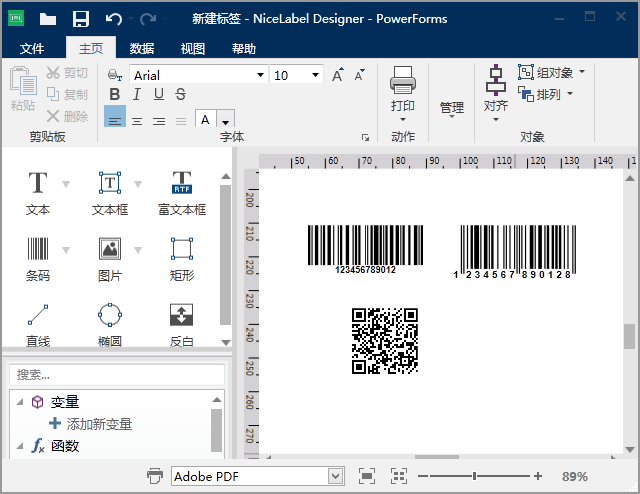Expand the Text Box (文本框) options arrow
Viewport: 640px width, 494px height.
138,184
